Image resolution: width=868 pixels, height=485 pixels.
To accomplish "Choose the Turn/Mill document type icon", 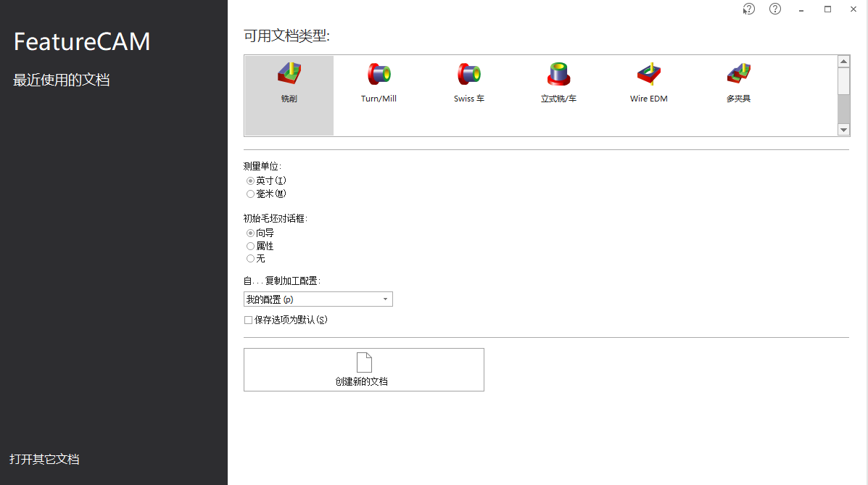I will tap(379, 83).
